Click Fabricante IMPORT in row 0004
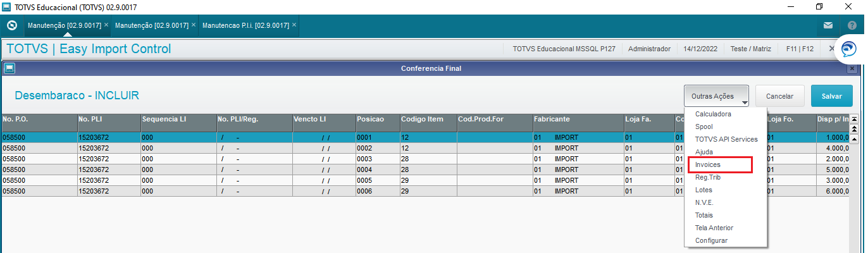868x253 pixels. (578, 170)
